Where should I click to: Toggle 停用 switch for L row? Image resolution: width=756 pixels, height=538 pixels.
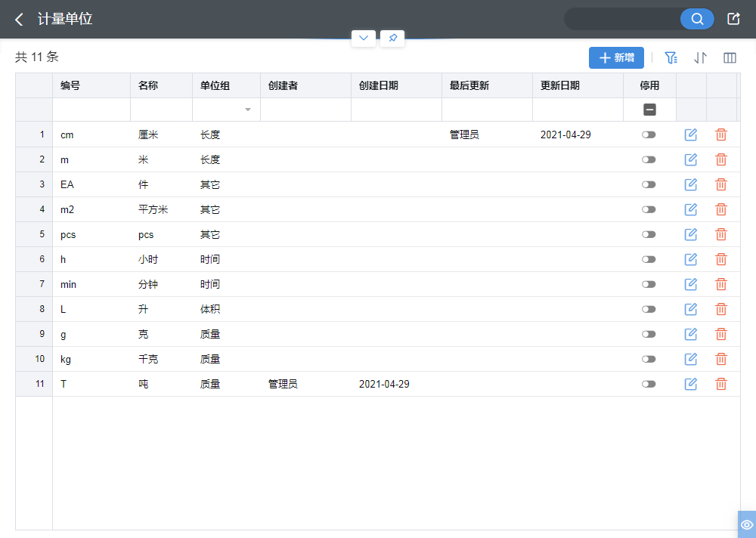click(x=649, y=309)
